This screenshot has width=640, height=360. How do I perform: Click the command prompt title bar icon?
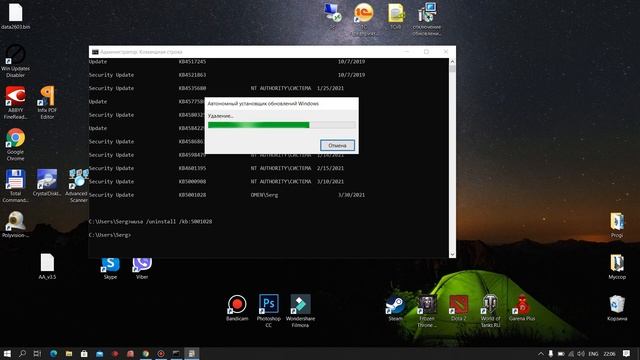tap(95, 52)
